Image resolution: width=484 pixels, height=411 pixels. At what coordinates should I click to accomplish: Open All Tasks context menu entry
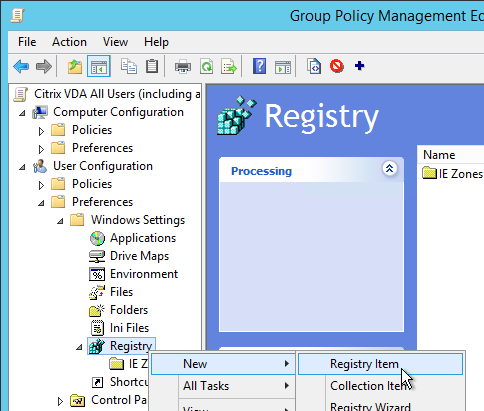click(x=223, y=386)
